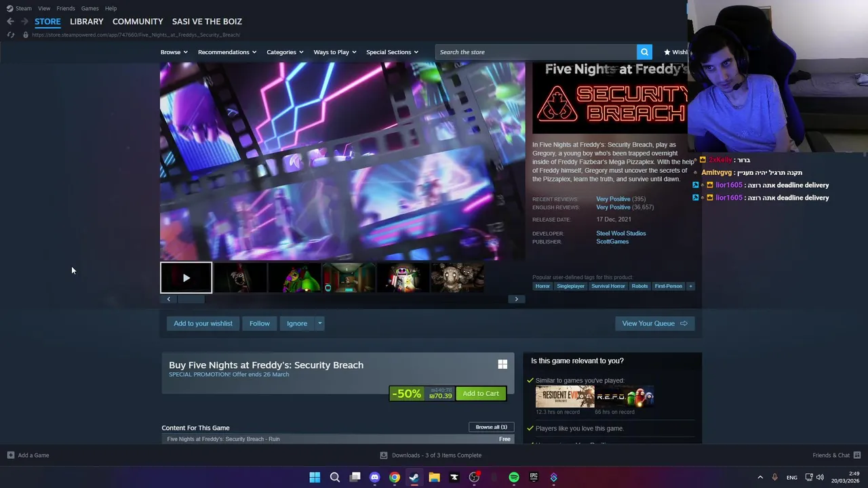
Task: Click Browse all (1) DLC button
Action: [491, 427]
